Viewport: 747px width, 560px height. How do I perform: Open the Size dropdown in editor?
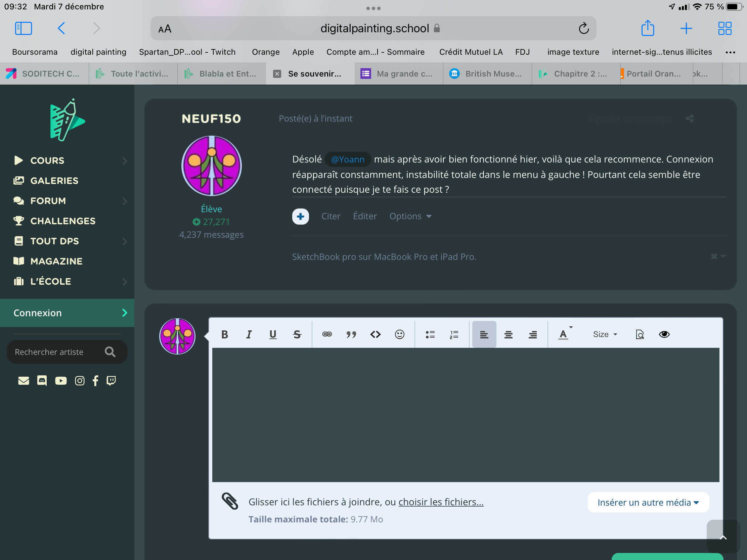click(x=605, y=334)
